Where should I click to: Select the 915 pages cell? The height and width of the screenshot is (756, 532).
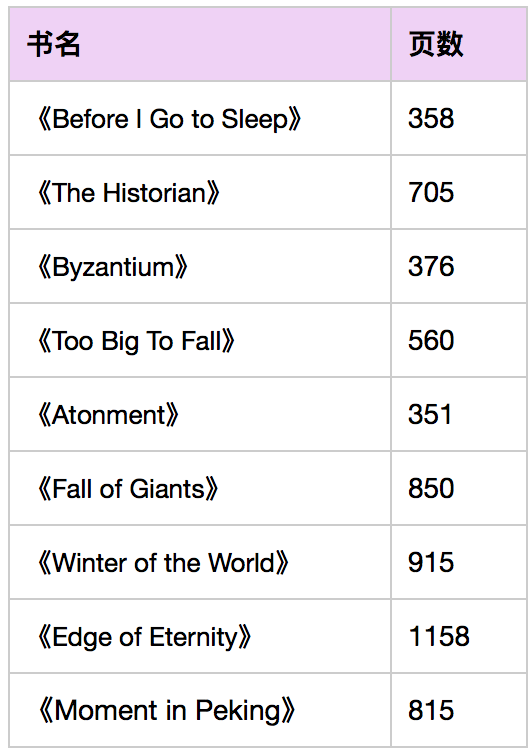pyautogui.click(x=459, y=562)
